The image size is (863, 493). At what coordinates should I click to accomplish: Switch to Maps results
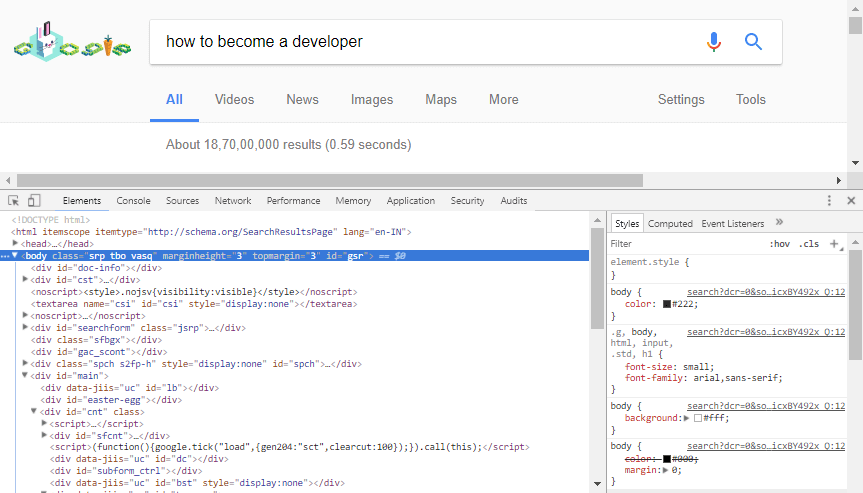(x=441, y=100)
